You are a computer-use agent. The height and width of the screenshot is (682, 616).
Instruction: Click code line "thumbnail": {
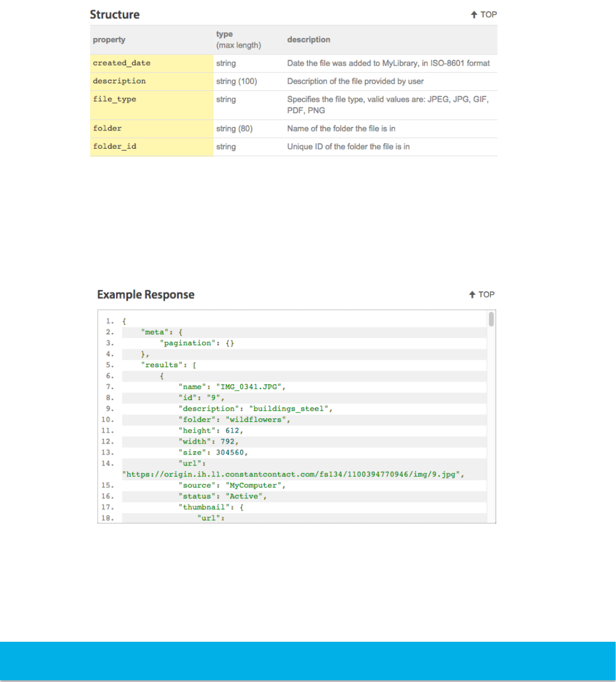210,507
